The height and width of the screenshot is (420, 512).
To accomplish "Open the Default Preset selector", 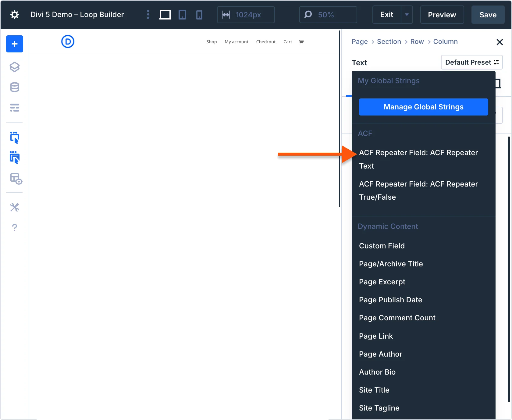I will click(471, 62).
